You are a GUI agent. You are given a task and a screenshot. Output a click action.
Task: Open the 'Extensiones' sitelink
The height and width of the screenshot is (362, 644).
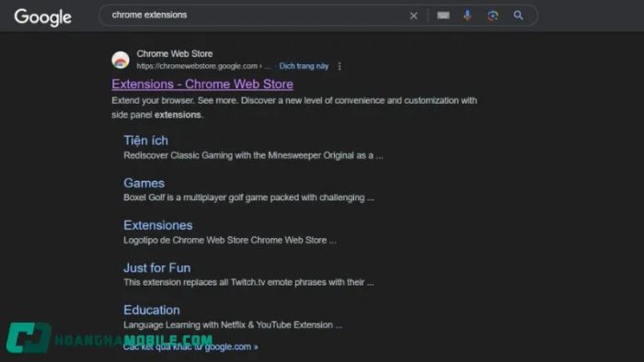coord(158,225)
